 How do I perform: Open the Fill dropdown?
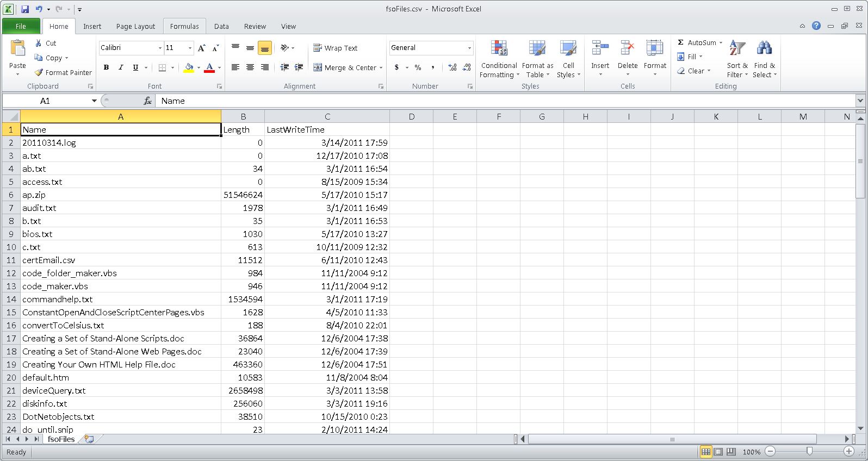pos(690,57)
